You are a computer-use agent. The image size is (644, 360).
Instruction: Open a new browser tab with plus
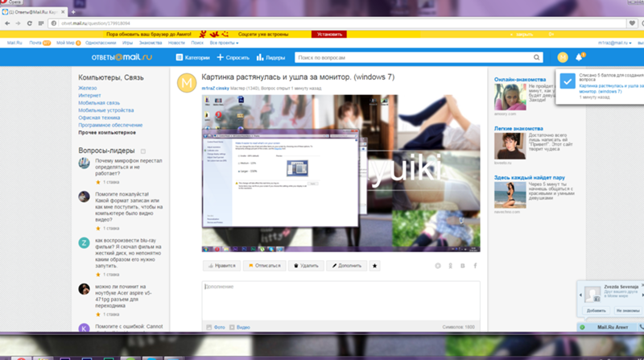(73, 12)
